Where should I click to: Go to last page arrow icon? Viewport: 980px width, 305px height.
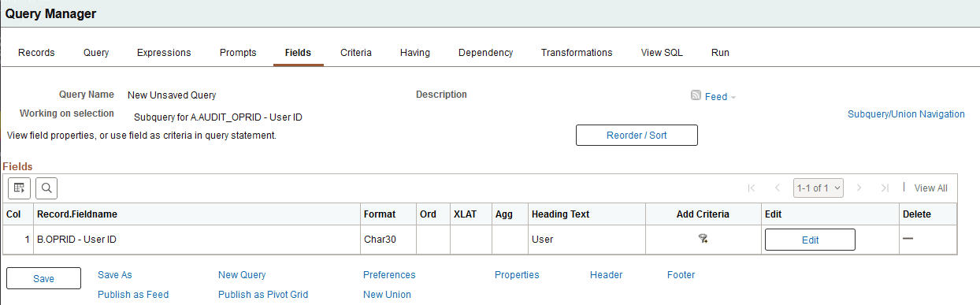(x=885, y=188)
